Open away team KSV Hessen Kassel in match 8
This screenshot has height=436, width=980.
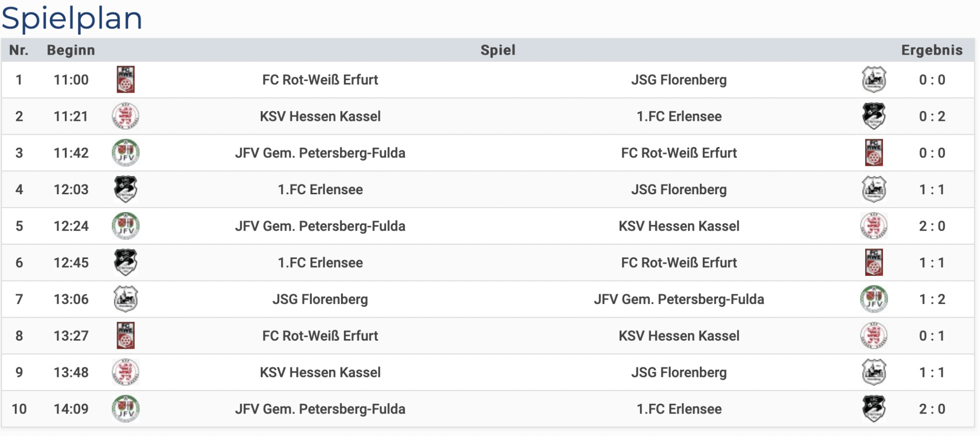click(x=679, y=336)
